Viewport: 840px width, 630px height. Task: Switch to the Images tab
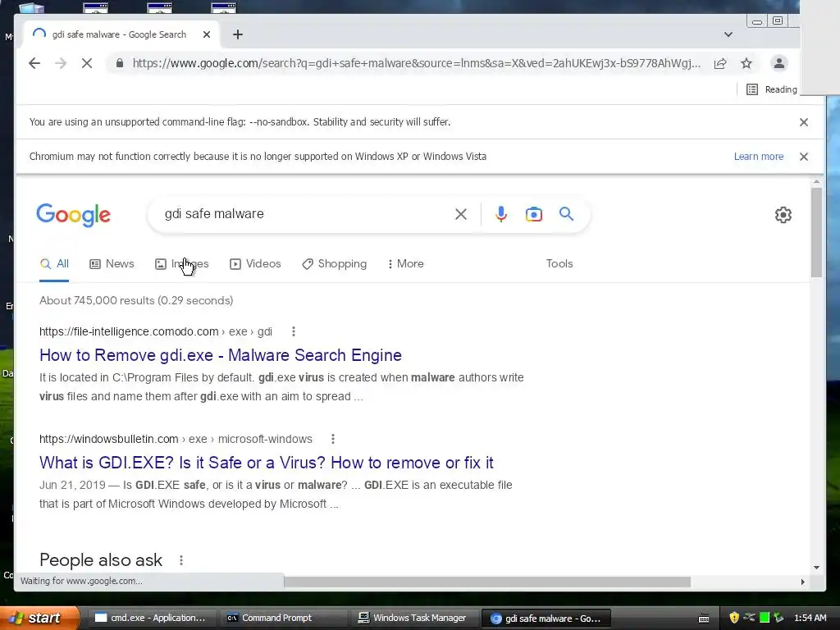[181, 263]
